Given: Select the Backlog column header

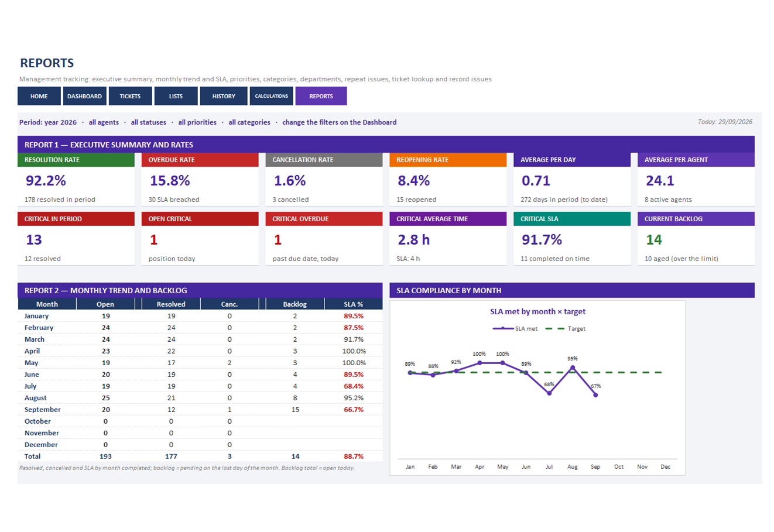Looking at the screenshot, I should coord(294,304).
